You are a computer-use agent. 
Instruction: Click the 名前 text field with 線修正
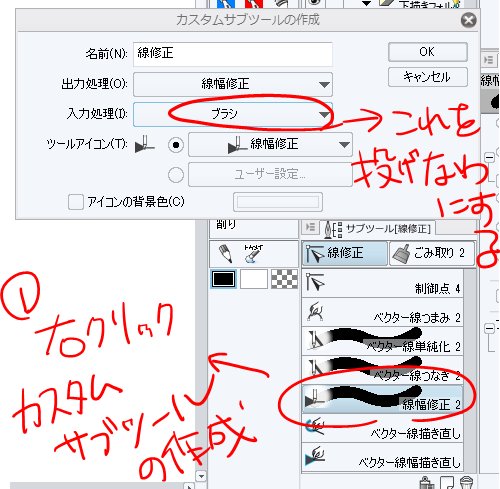[x=233, y=54]
